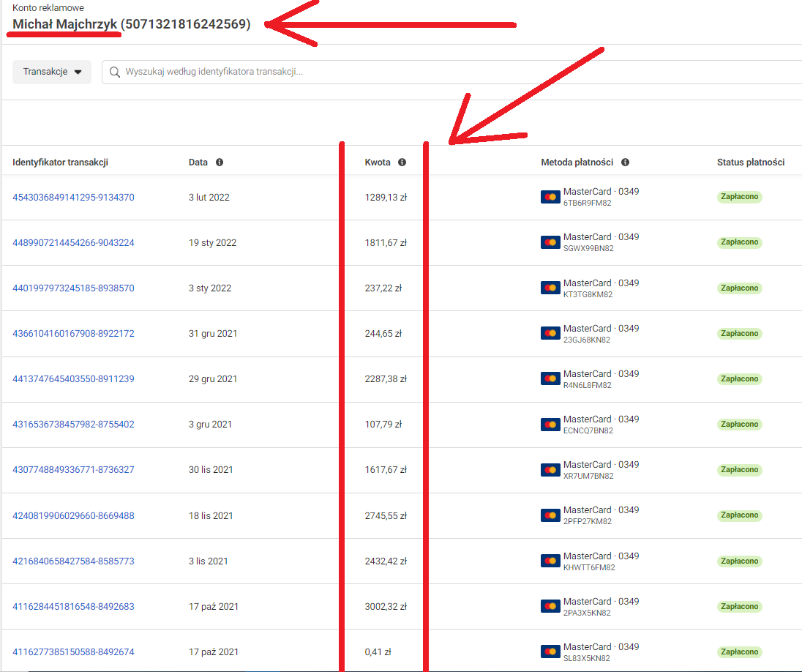The height and width of the screenshot is (672, 802).
Task: Open transaction 4240819906029660-8669488
Action: click(73, 515)
